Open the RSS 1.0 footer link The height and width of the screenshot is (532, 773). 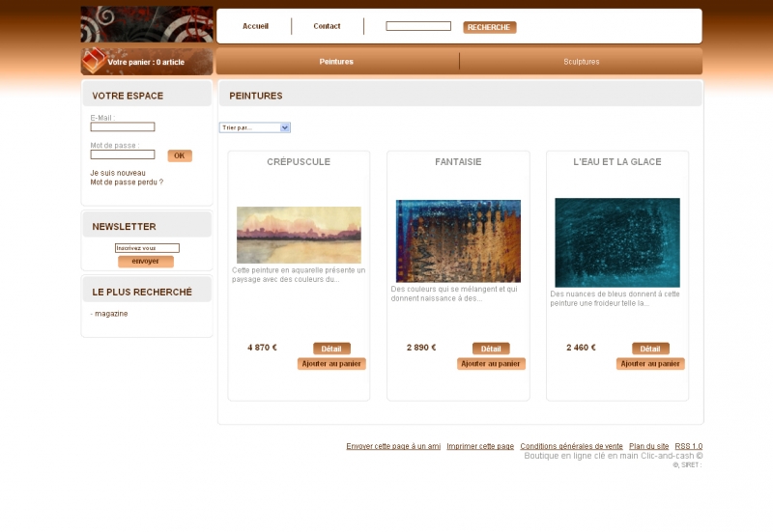click(688, 446)
